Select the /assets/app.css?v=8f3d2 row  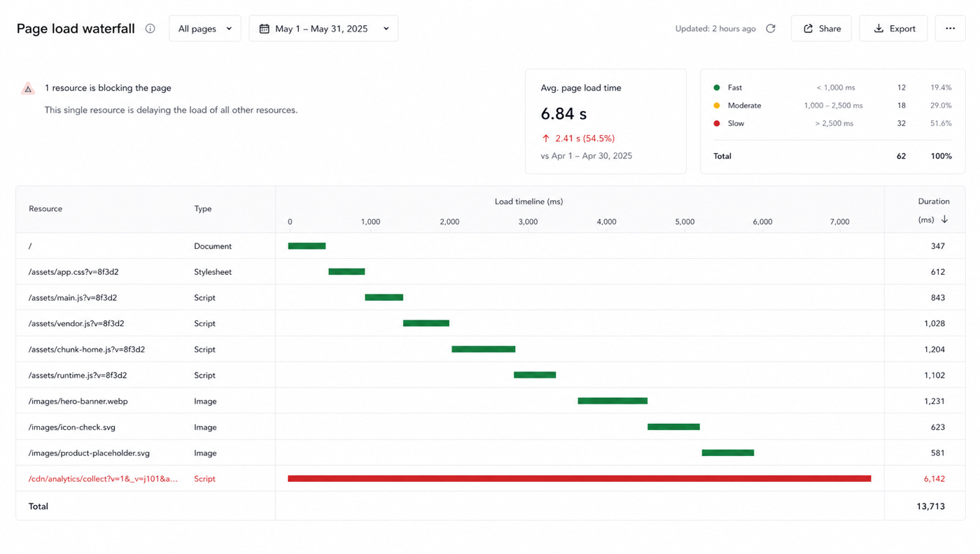(490, 272)
